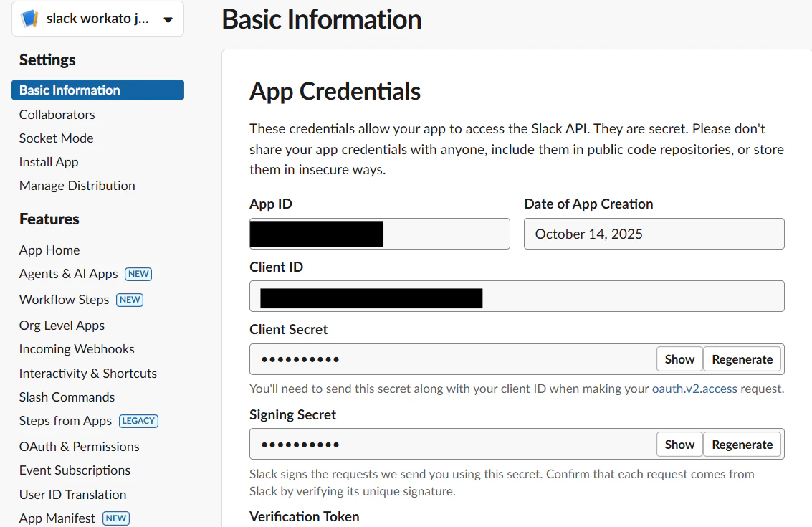Screen dimensions: 812x527
Task: Go to Collaborators settings
Action: coord(57,115)
